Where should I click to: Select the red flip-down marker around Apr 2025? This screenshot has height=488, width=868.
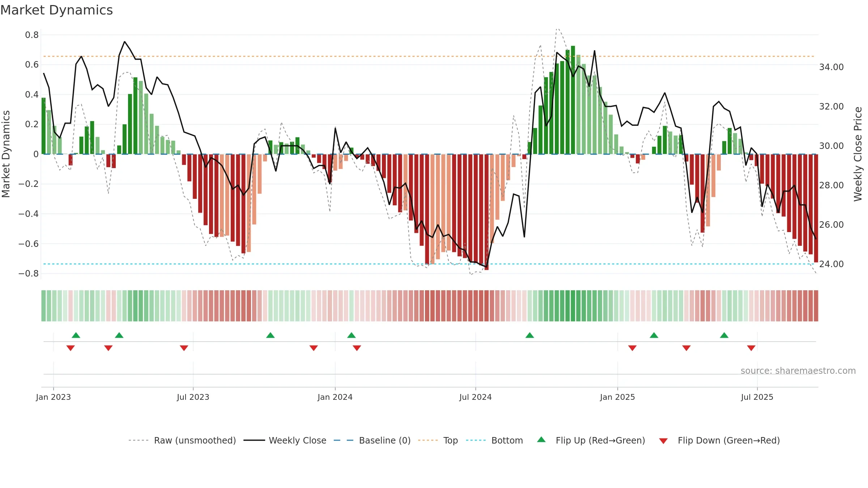686,348
